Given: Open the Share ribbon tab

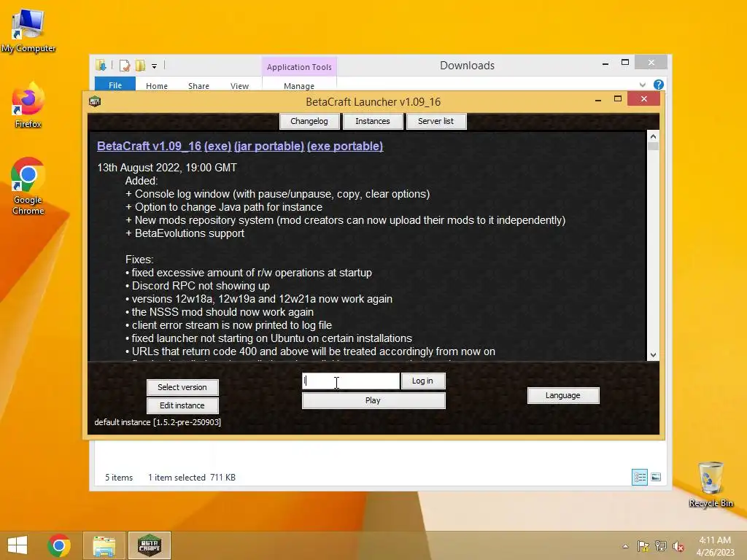Looking at the screenshot, I should pos(198,86).
